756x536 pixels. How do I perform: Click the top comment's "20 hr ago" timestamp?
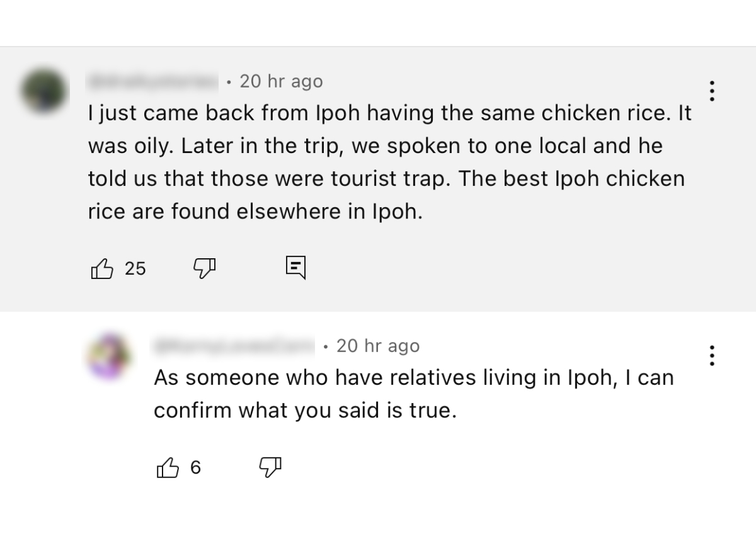pyautogui.click(x=281, y=81)
